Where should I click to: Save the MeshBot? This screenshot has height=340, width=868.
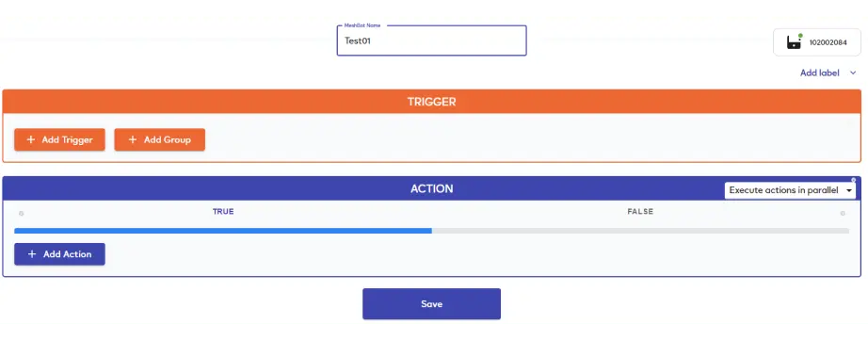[x=432, y=304]
